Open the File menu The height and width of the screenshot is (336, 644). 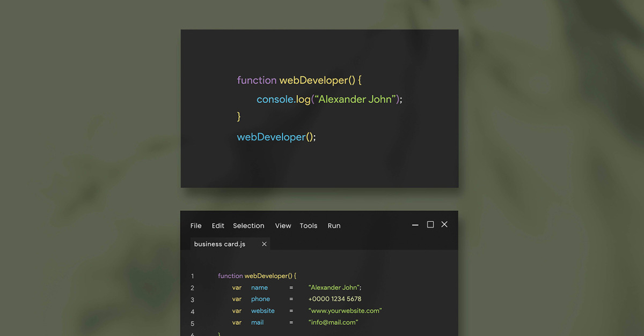pyautogui.click(x=196, y=226)
